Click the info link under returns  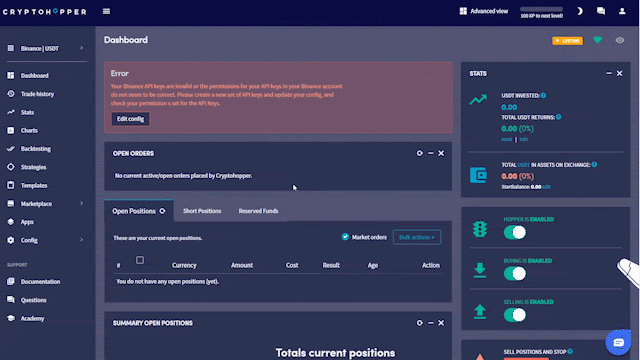pos(523,139)
